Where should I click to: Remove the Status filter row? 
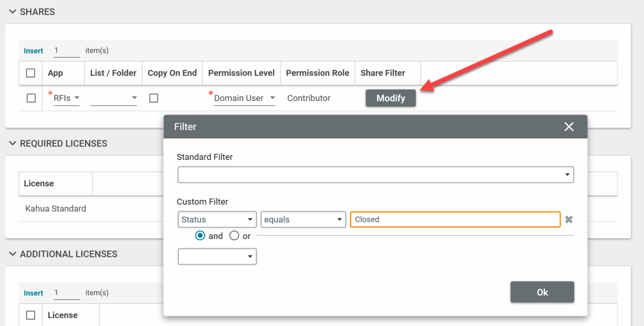coord(569,220)
